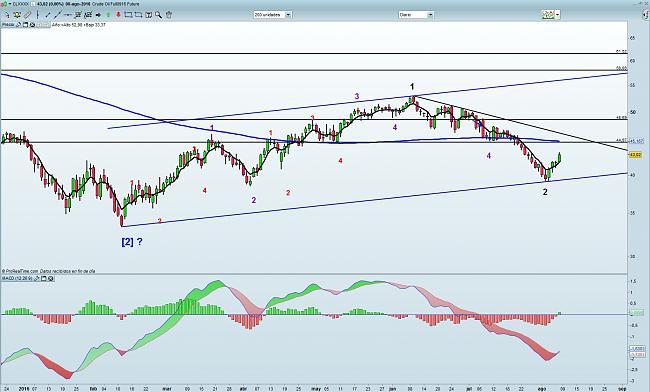Click the MACD panel window icon
The image size is (650, 392).
(44, 278)
